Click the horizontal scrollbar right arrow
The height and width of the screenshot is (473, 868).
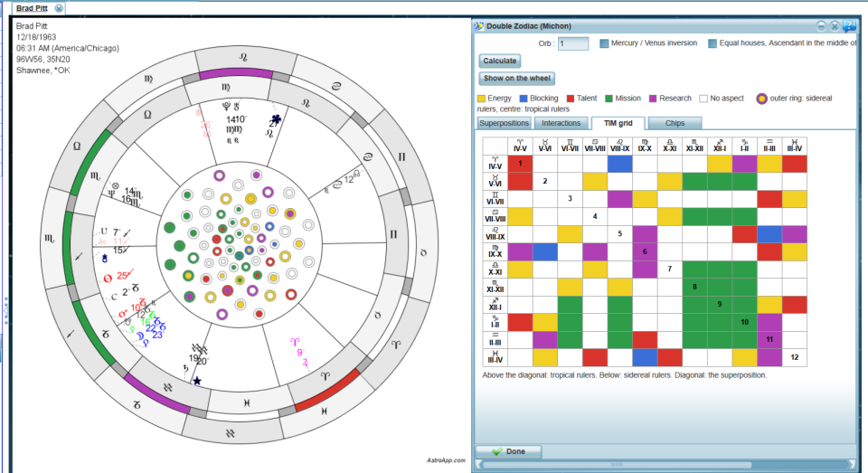click(852, 465)
